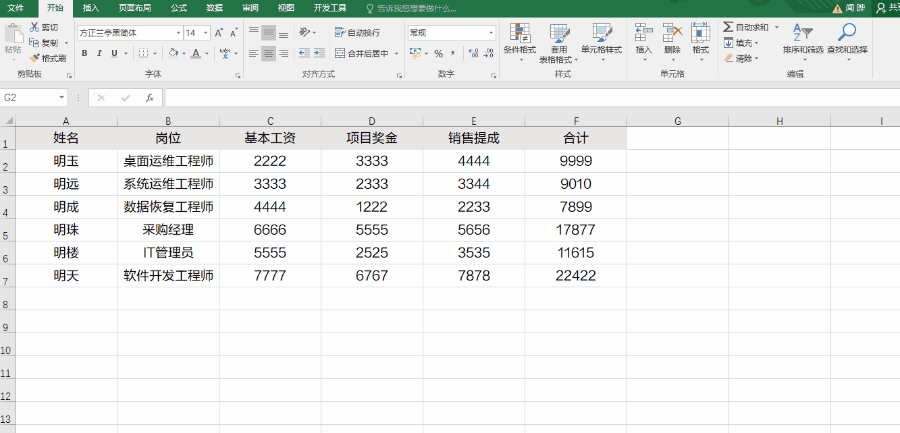Toggle Bold formatting
This screenshot has width=900, height=433.
[84, 53]
